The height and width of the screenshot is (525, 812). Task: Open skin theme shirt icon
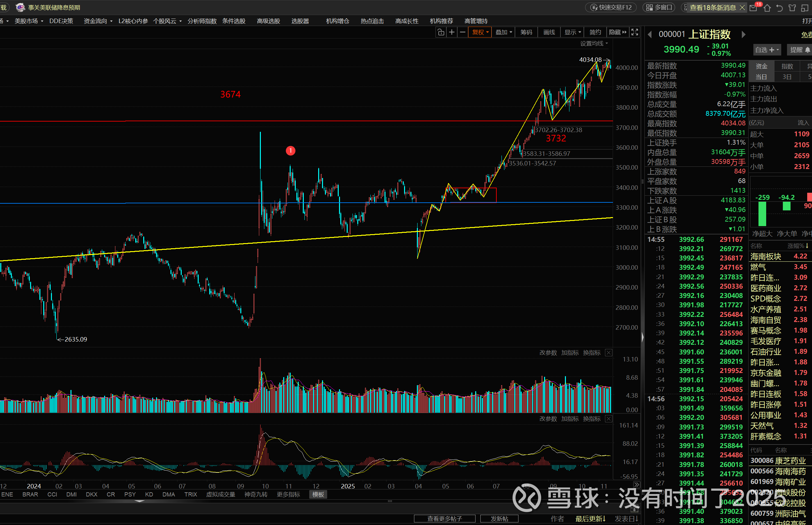pyautogui.click(x=792, y=8)
